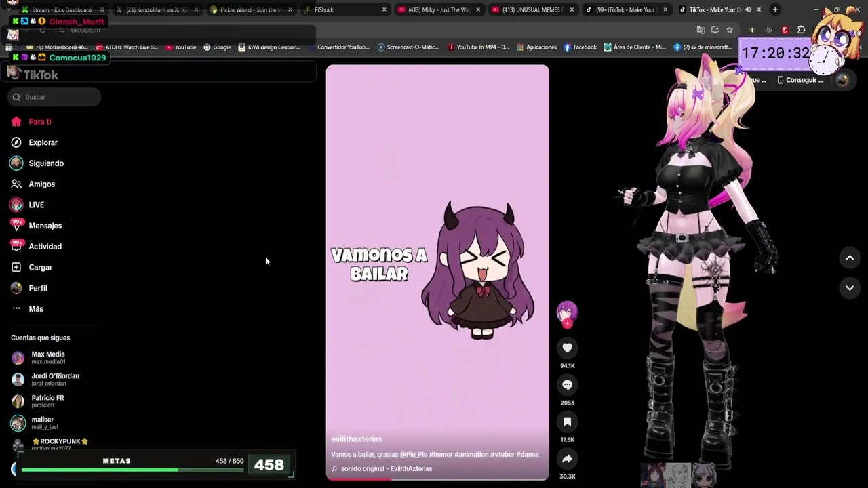Viewport: 868px width, 488px height.
Task: Click the TikTok logo
Action: [x=34, y=75]
